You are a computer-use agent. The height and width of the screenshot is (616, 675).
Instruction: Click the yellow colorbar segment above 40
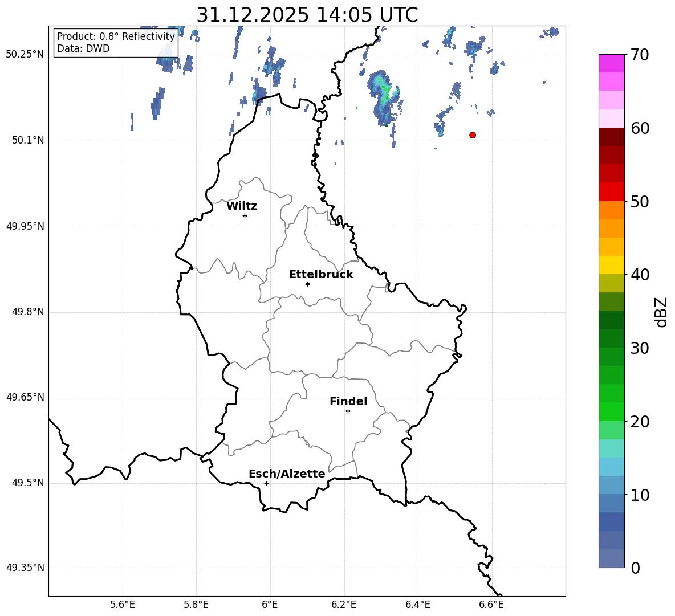coord(612,265)
